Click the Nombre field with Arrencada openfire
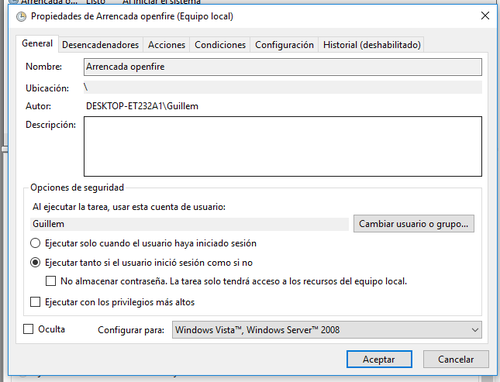Image resolution: width=500 pixels, height=382 pixels. [283, 67]
